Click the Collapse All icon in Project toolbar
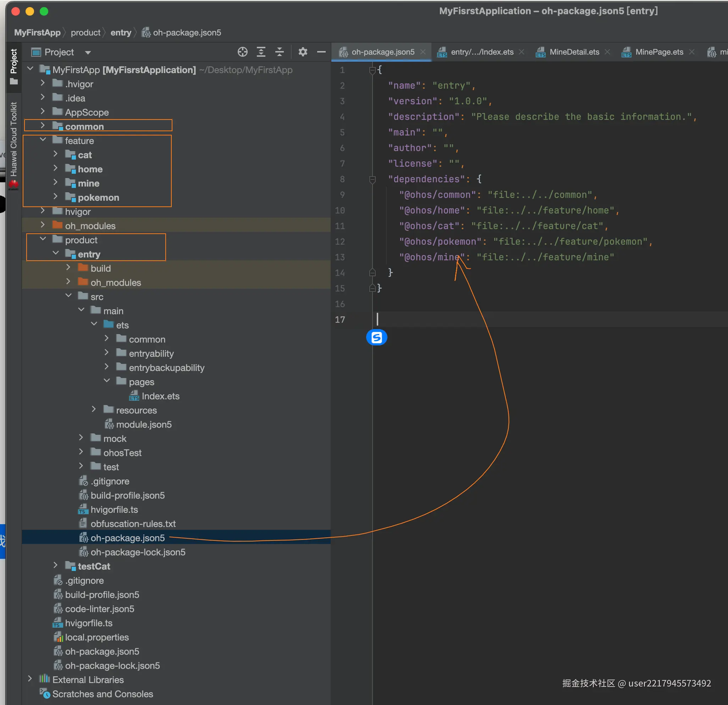The image size is (728, 705). coord(280,52)
